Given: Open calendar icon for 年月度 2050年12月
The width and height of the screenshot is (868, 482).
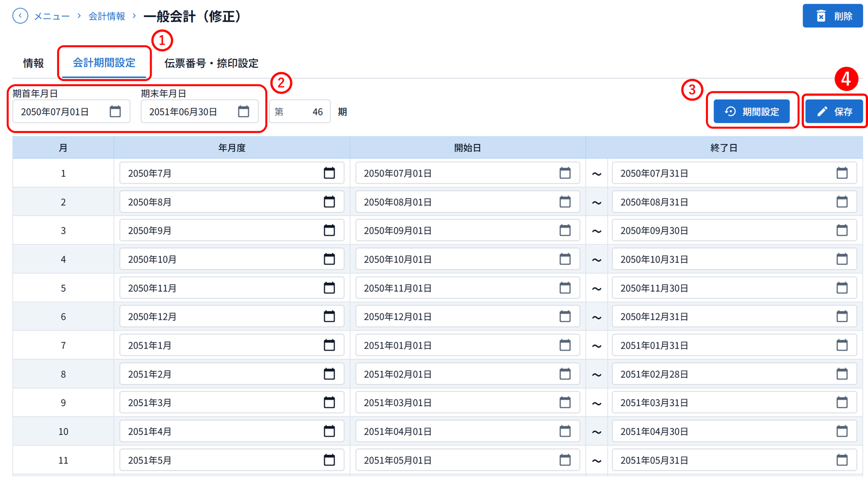Looking at the screenshot, I should [x=329, y=316].
